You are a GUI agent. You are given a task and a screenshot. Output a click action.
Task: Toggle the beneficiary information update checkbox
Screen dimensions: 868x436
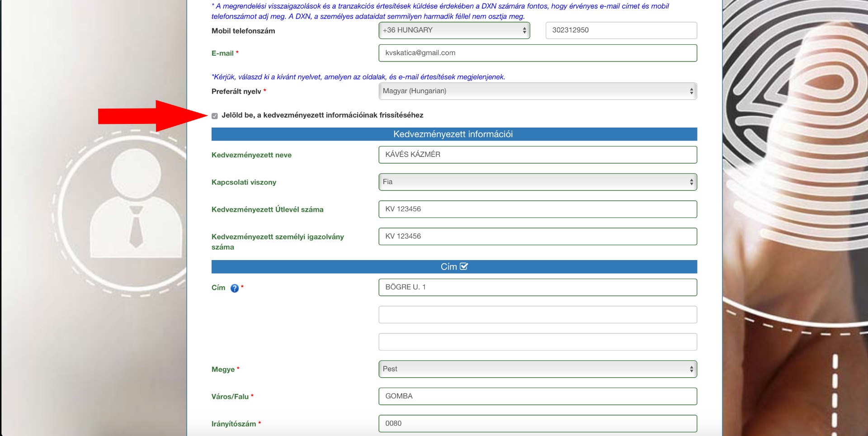click(x=215, y=116)
